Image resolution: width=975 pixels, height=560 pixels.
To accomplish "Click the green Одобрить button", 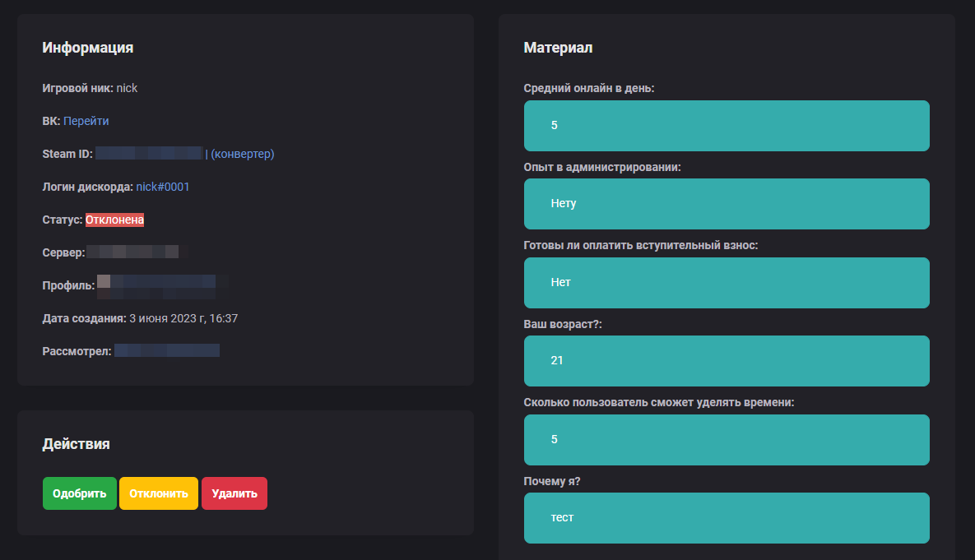I will (x=79, y=493).
